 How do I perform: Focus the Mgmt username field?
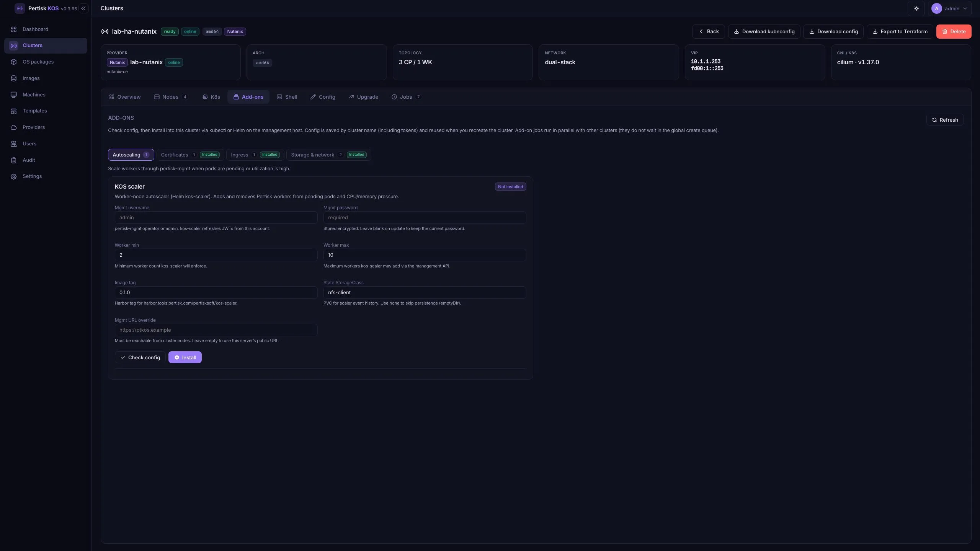click(x=216, y=217)
